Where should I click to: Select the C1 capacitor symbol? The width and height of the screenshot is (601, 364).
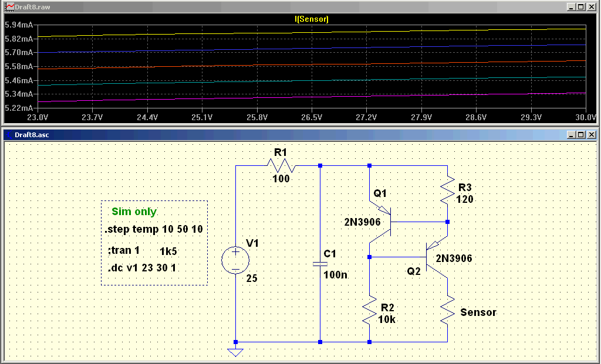point(320,264)
